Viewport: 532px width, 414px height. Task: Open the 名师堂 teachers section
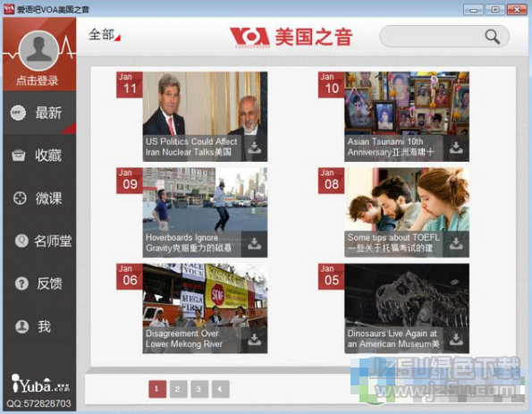pyautogui.click(x=39, y=241)
